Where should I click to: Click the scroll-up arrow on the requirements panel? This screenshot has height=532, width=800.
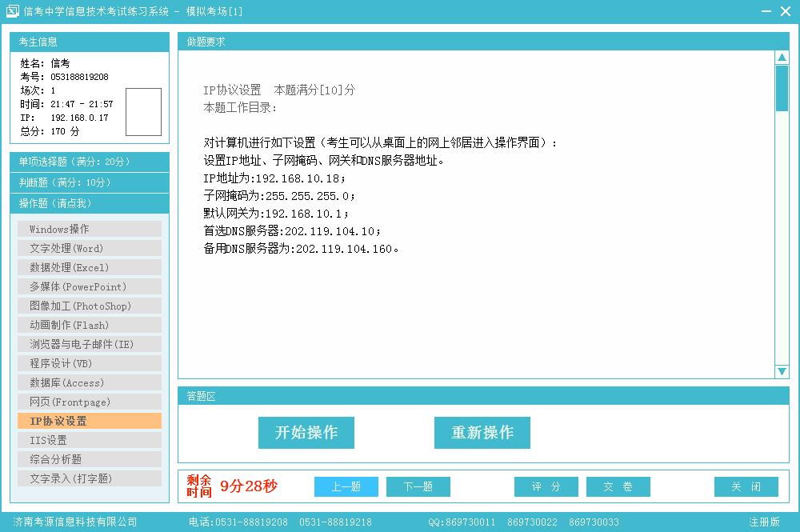tap(783, 56)
